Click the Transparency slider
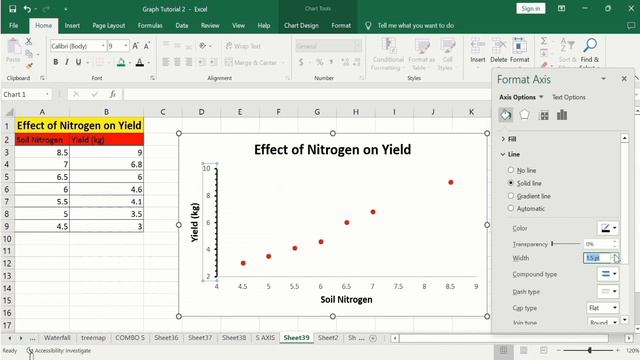 (566, 244)
